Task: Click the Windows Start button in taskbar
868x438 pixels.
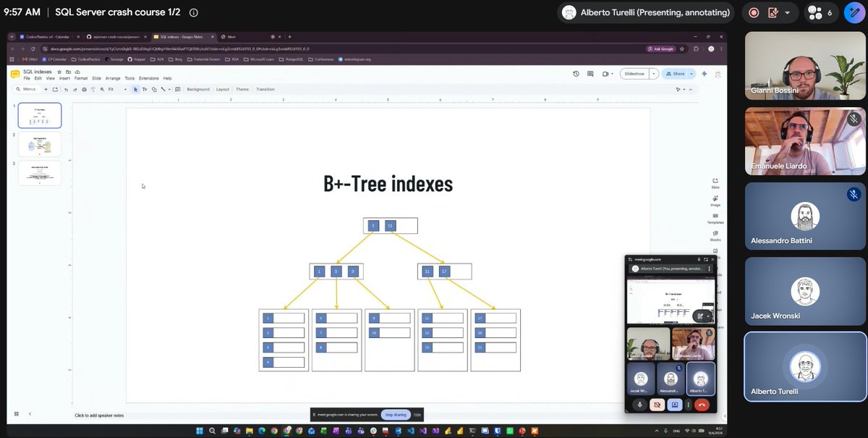Action: click(x=199, y=431)
